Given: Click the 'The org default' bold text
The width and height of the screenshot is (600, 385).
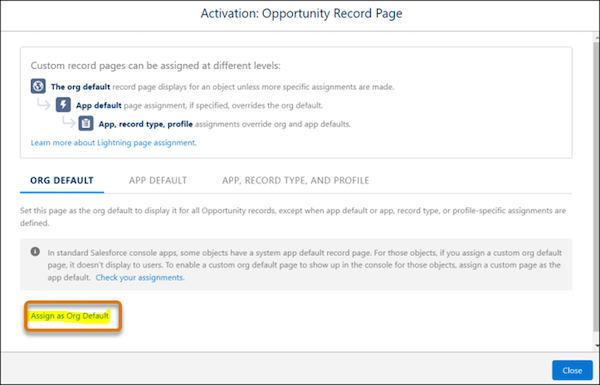Looking at the screenshot, I should (x=80, y=87).
